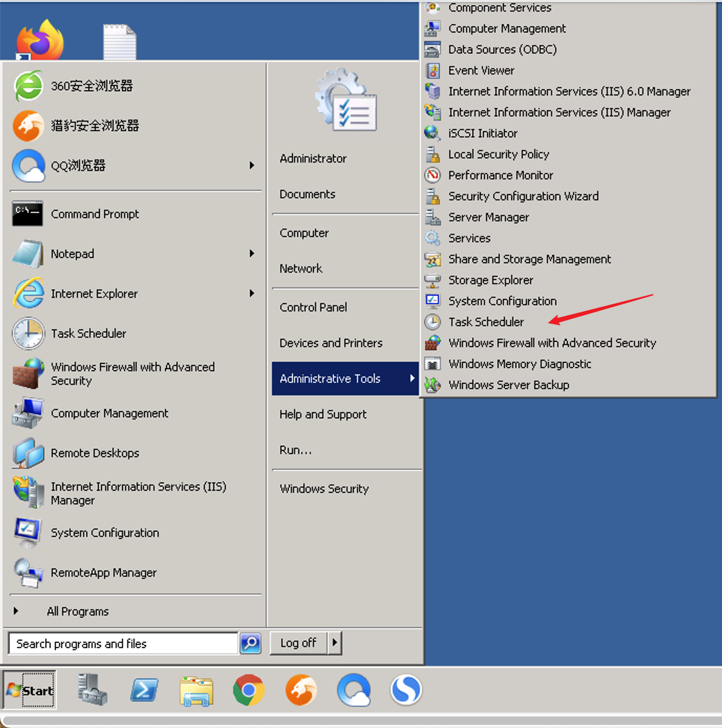Click the Performance Monitor icon
This screenshot has width=722, height=728.
click(432, 175)
